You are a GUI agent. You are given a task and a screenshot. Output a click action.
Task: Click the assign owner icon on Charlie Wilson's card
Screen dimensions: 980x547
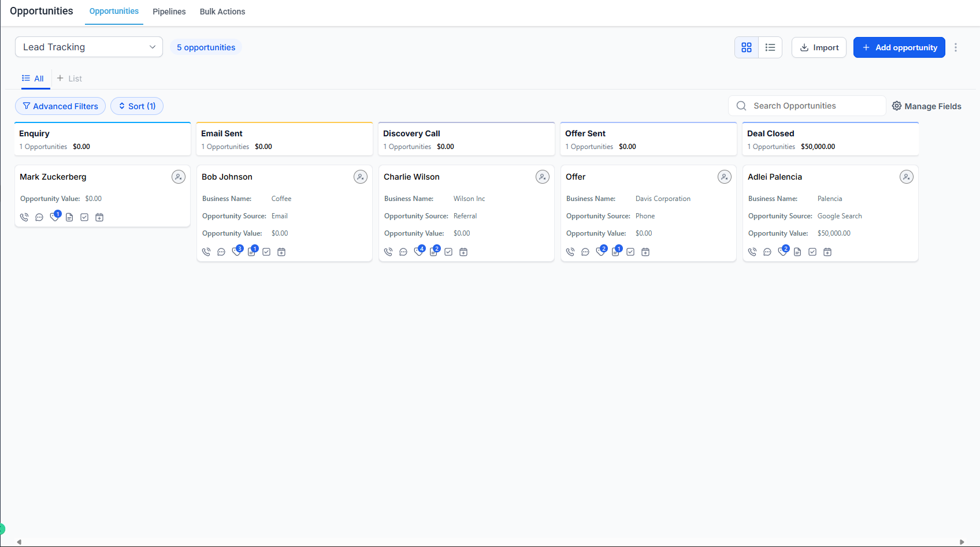(542, 177)
